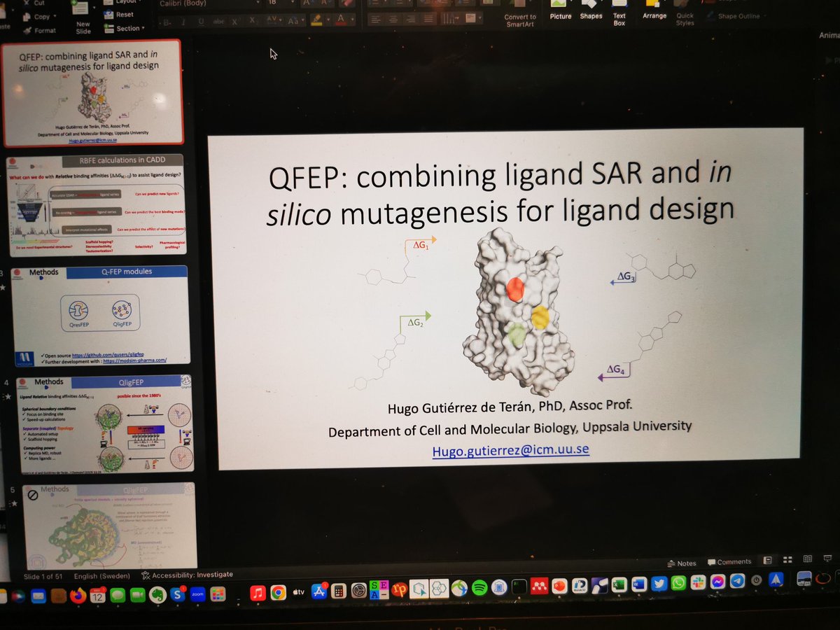The height and width of the screenshot is (630, 840).
Task: Click the Reset slide button
Action: click(119, 14)
